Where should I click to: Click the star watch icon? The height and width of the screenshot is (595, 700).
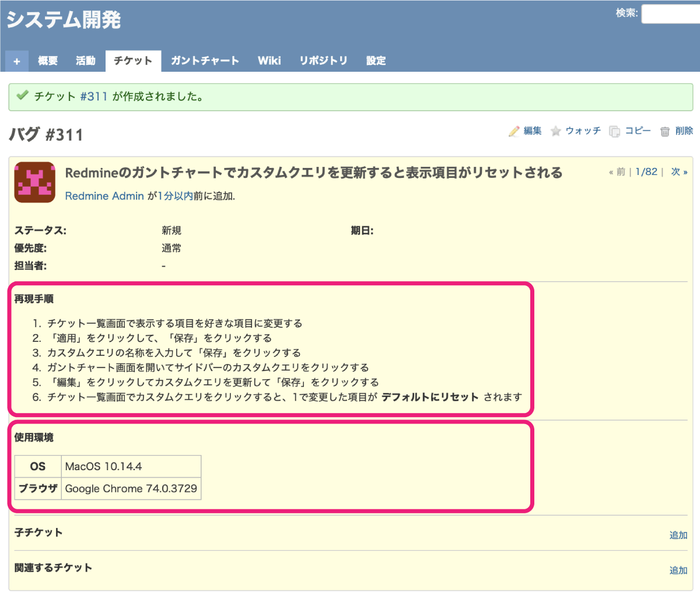point(556,131)
